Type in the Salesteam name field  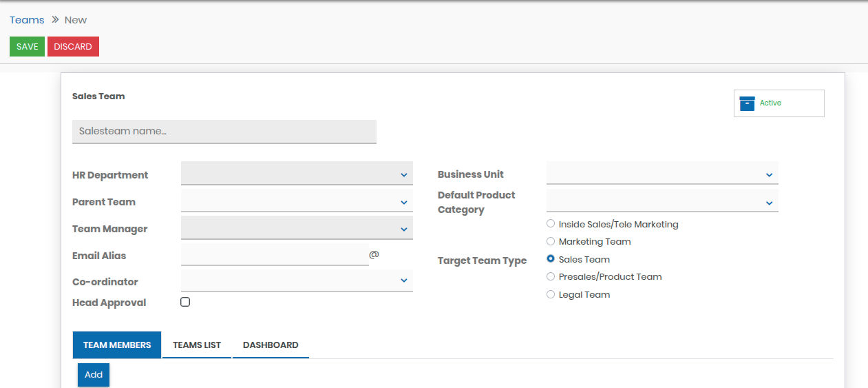point(224,131)
